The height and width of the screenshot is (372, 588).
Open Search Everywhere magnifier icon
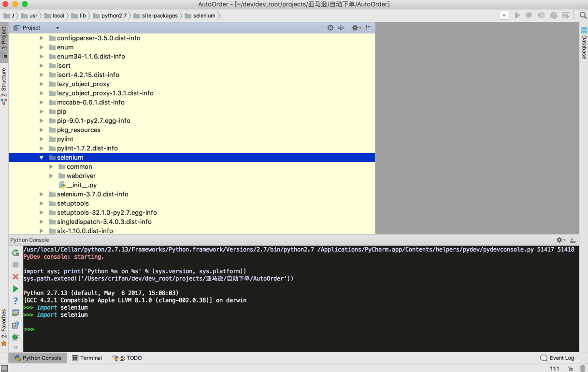tap(583, 15)
